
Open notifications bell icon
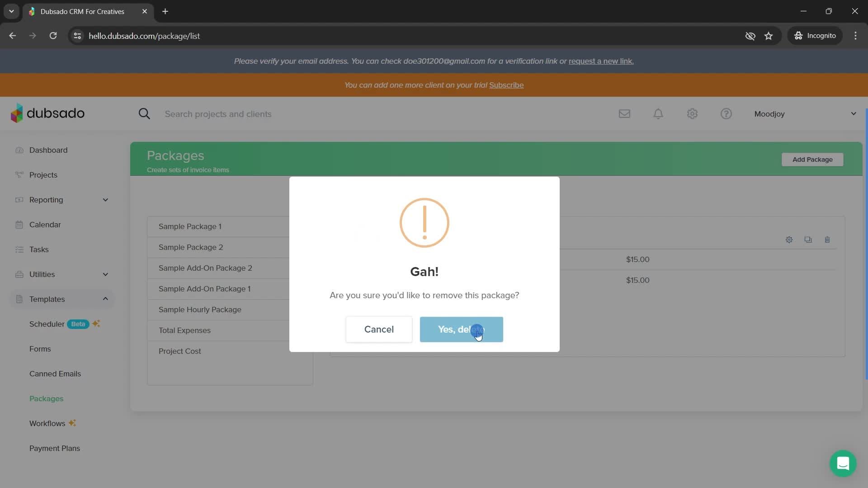[658, 114]
